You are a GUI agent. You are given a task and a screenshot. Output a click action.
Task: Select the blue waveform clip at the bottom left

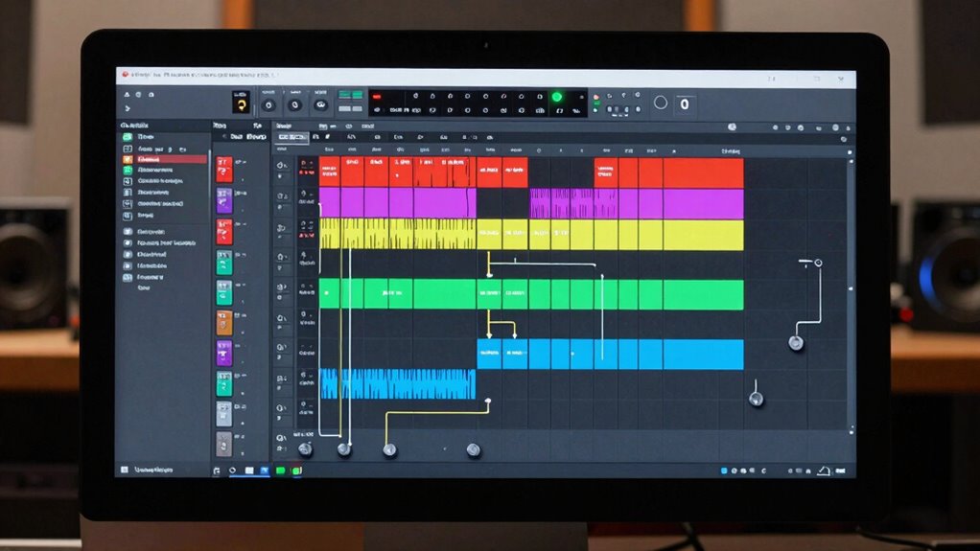tap(397, 383)
